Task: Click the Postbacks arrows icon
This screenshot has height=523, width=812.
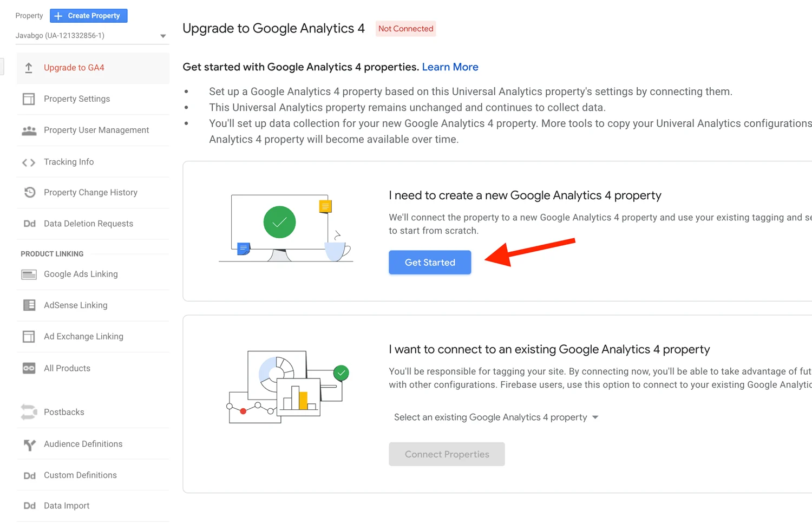Action: pyautogui.click(x=29, y=412)
